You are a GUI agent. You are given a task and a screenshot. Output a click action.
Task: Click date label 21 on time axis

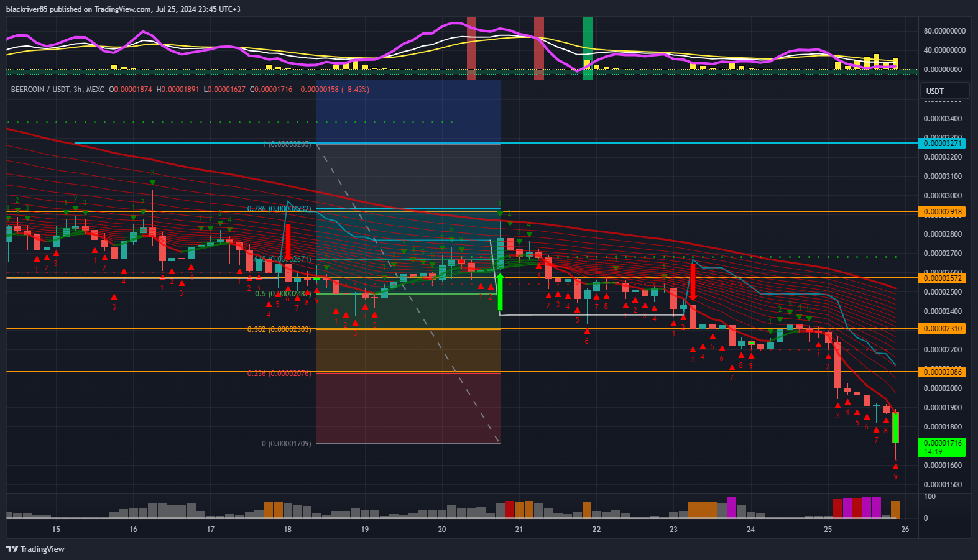pyautogui.click(x=519, y=530)
